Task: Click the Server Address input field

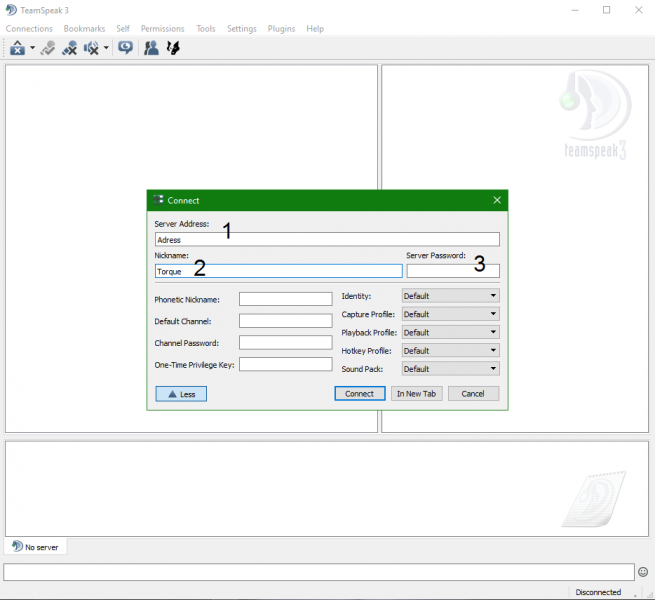Action: click(327, 239)
